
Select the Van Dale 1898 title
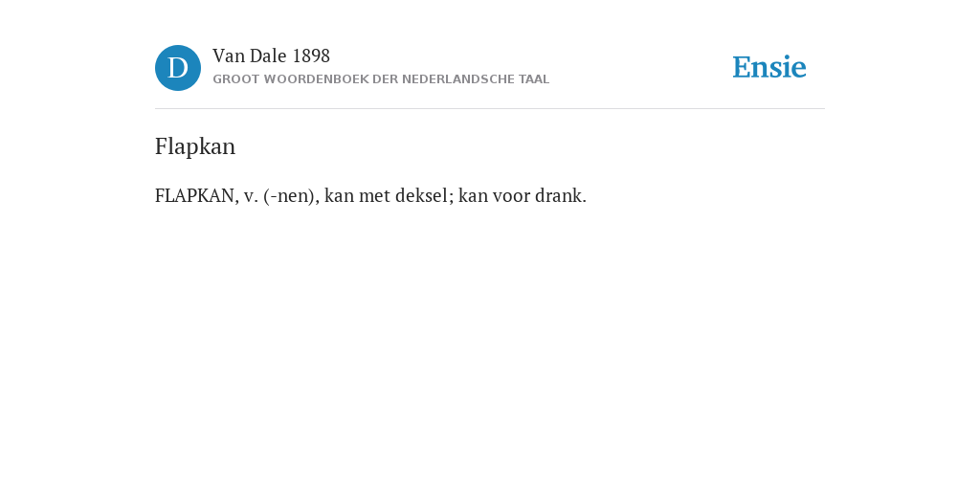click(271, 56)
